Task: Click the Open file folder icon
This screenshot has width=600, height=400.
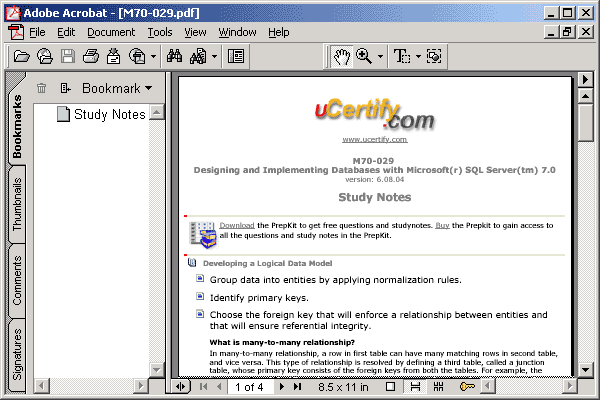Action: [21, 56]
